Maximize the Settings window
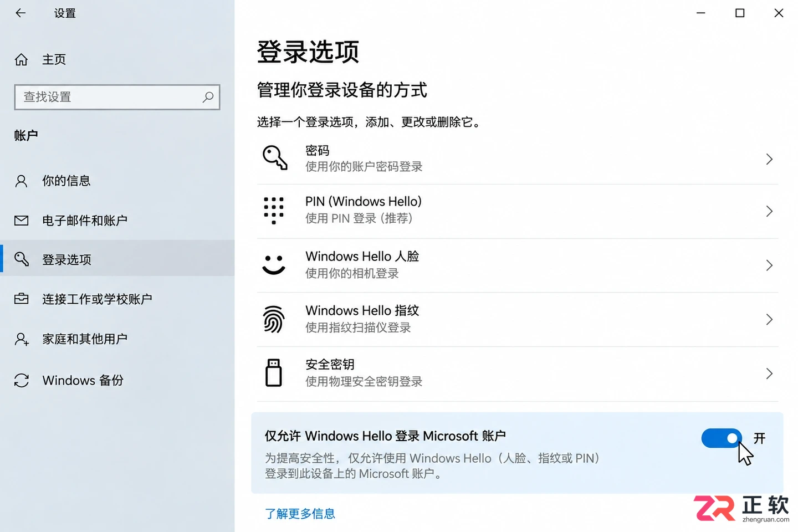The image size is (798, 532). point(740,13)
